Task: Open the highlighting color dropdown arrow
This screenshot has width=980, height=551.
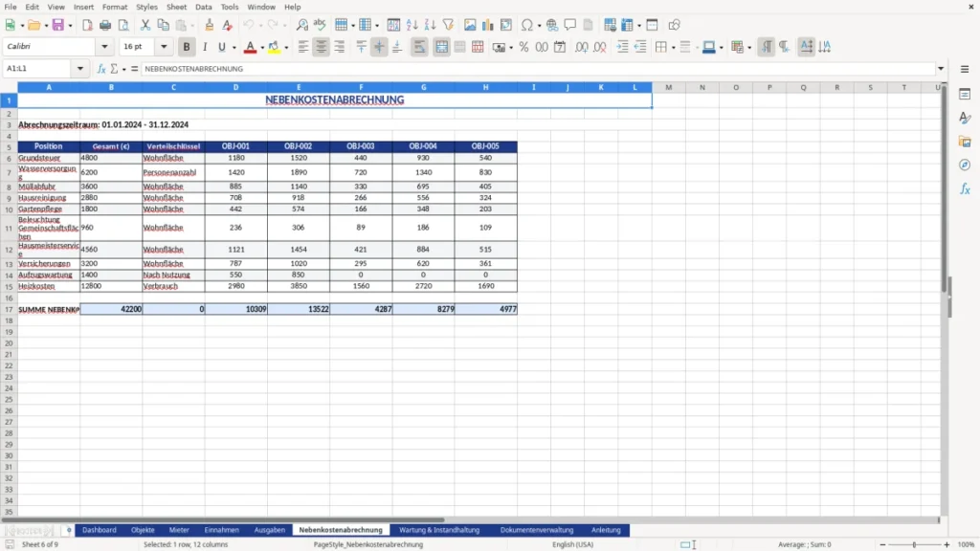Action: click(286, 48)
